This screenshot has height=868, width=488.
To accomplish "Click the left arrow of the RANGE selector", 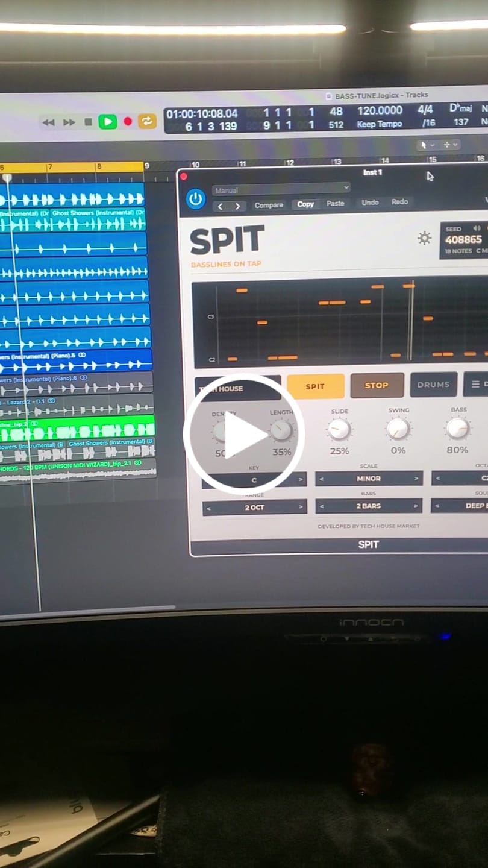I will pos(208,508).
